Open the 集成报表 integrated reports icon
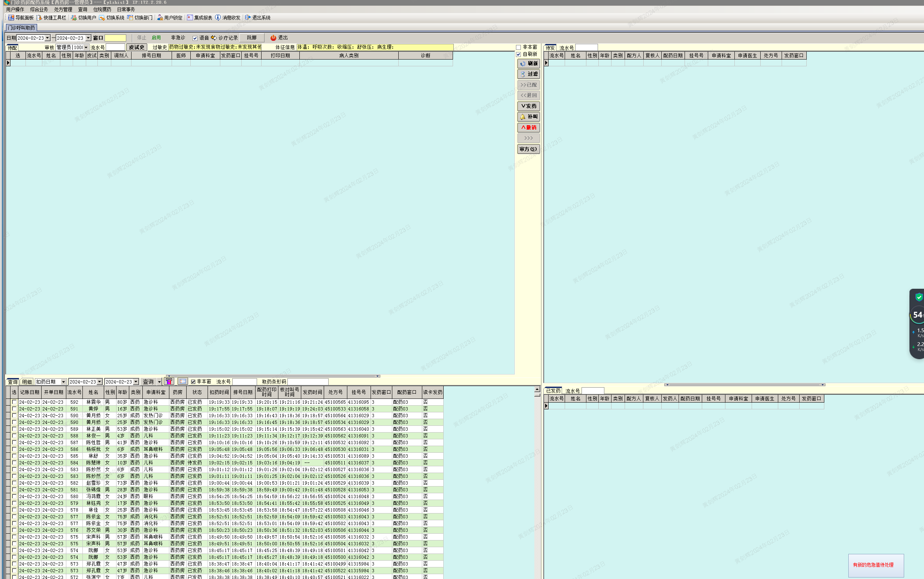Viewport: 924px width, 579px height. (x=190, y=18)
